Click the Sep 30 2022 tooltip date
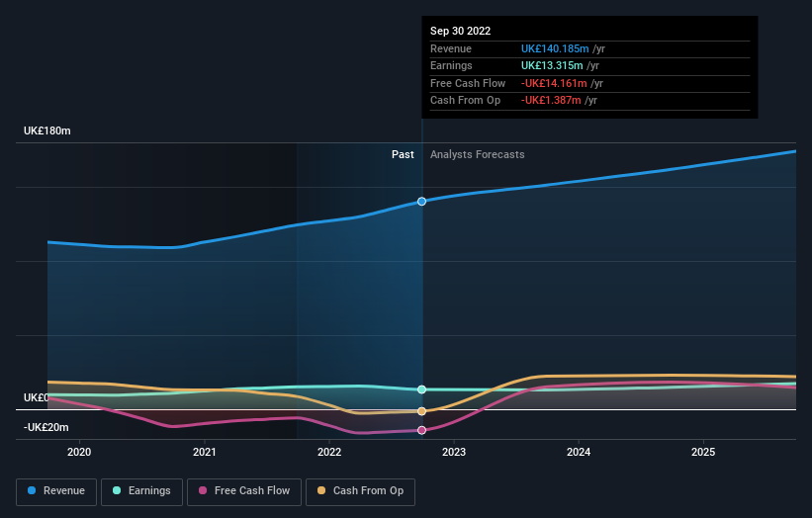812x518 pixels. point(460,31)
